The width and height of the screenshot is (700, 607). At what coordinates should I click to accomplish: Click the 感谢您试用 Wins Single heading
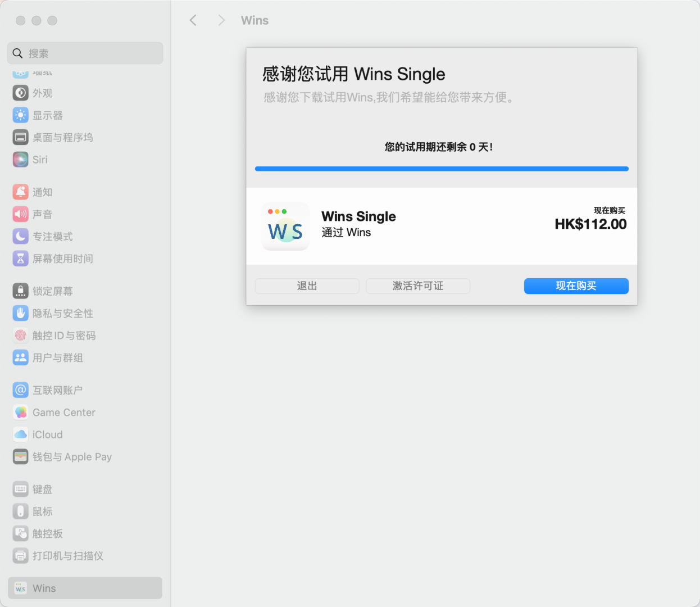pos(354,74)
